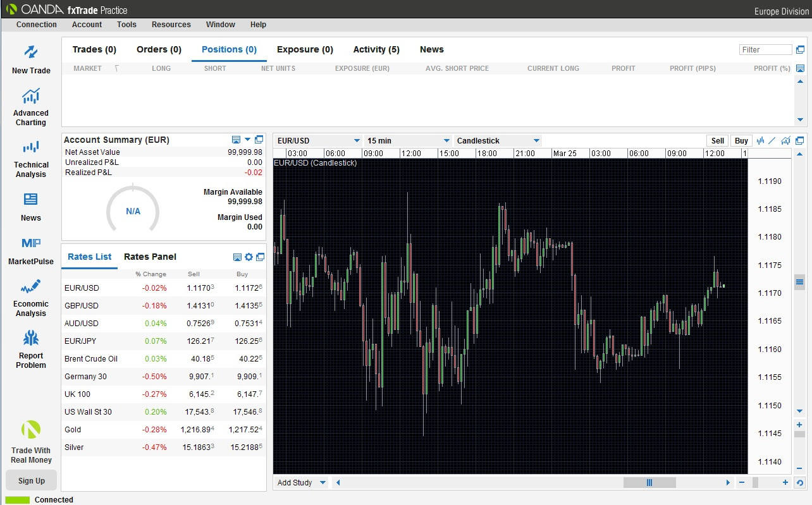Click the Sign Up button
This screenshot has width=812, height=505.
click(x=31, y=480)
